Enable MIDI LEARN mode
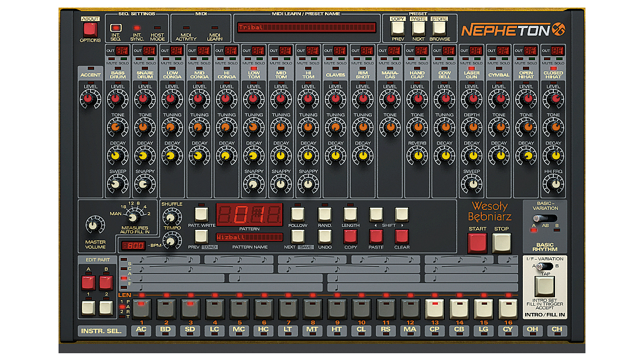644x362 pixels. [x=214, y=28]
